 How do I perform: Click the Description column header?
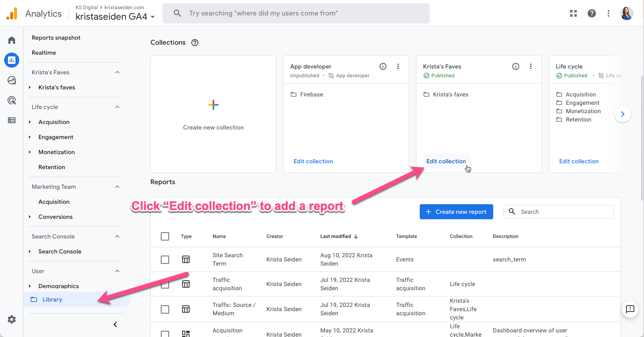click(x=505, y=236)
